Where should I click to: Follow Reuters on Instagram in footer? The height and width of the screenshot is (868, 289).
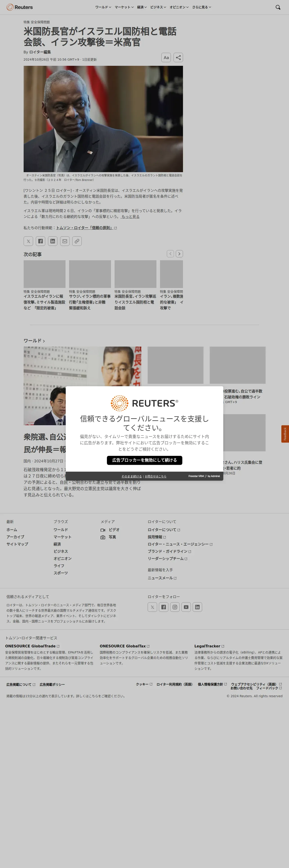(175, 607)
